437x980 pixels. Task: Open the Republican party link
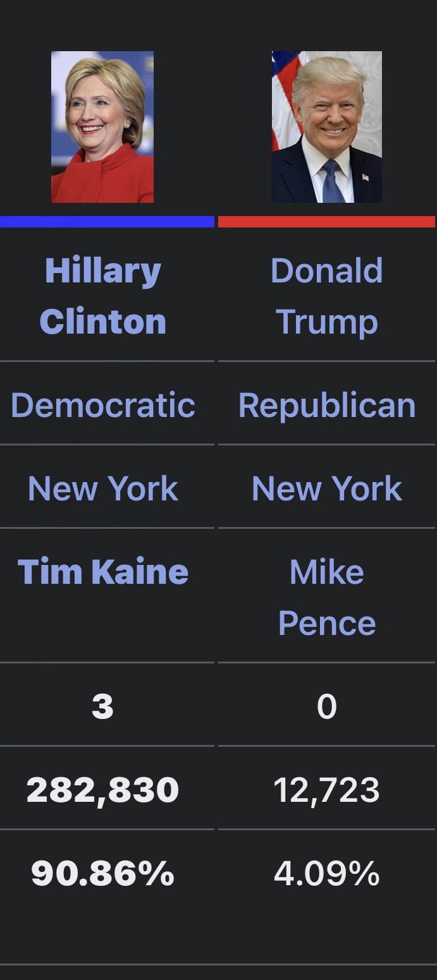327,405
